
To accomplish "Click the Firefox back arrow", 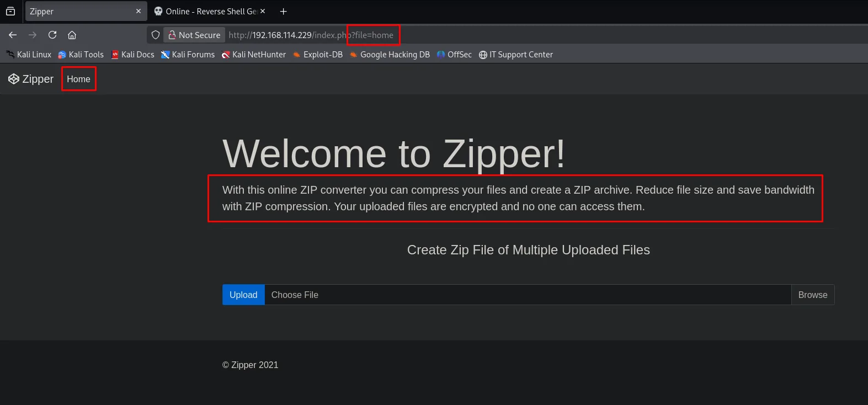I will [x=13, y=35].
